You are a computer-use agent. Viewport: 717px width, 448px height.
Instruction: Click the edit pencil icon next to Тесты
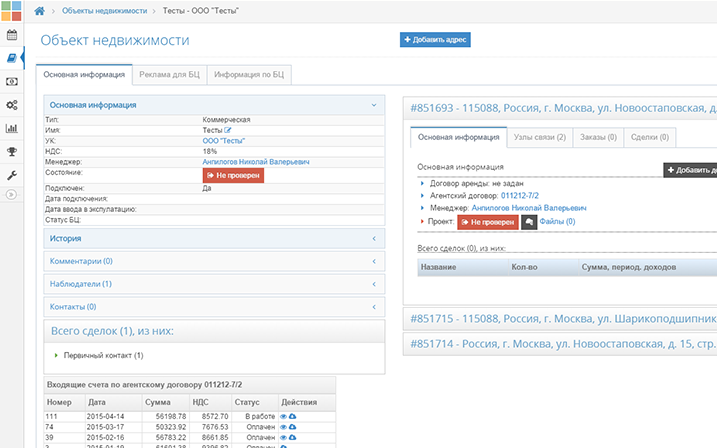(228, 130)
